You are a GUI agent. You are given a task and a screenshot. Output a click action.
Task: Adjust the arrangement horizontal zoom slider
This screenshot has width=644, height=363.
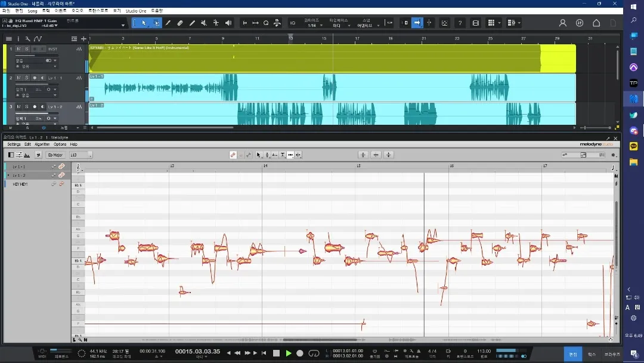(x=596, y=128)
